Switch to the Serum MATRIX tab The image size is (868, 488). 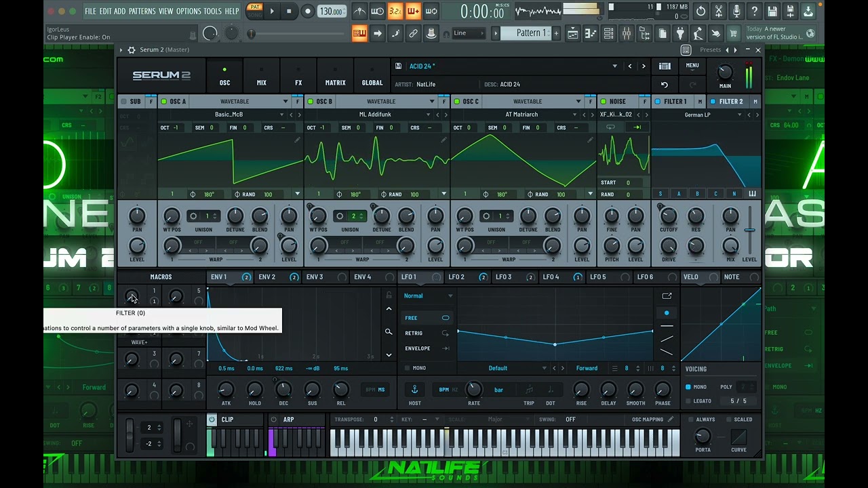335,76
